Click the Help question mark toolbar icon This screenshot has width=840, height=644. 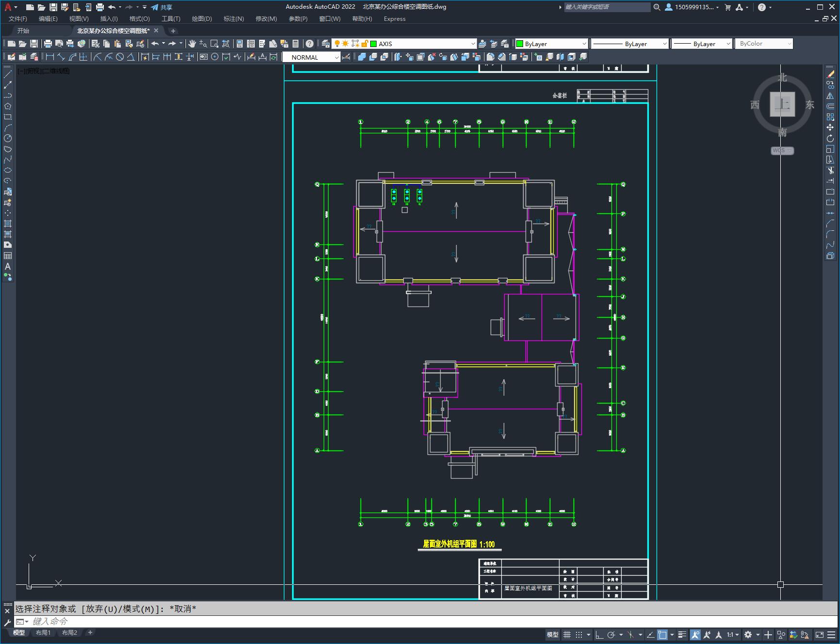click(x=309, y=44)
